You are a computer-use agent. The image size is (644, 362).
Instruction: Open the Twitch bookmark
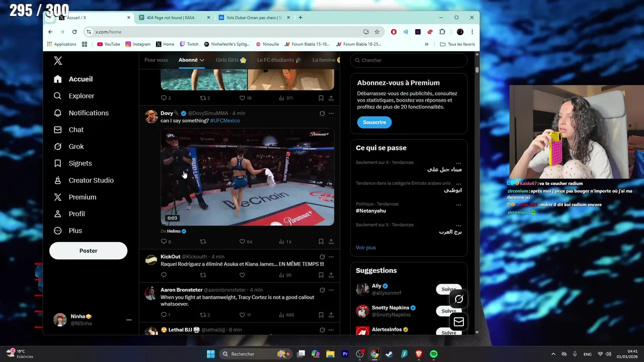coord(189,44)
